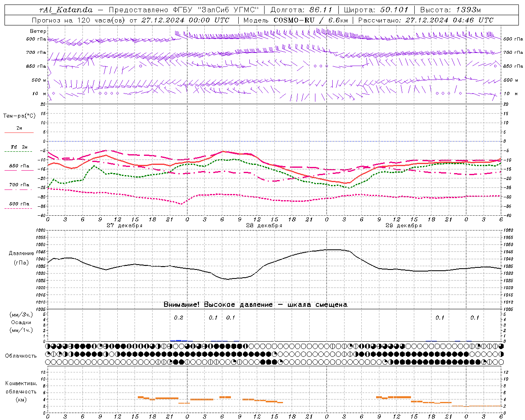Click the convective cloud label 'Конвективн.'

[21, 383]
